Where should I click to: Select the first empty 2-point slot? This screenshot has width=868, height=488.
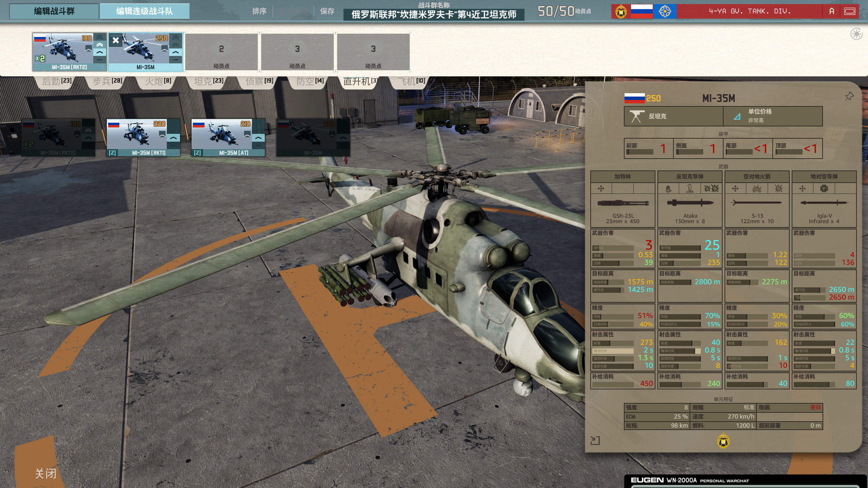(x=221, y=52)
